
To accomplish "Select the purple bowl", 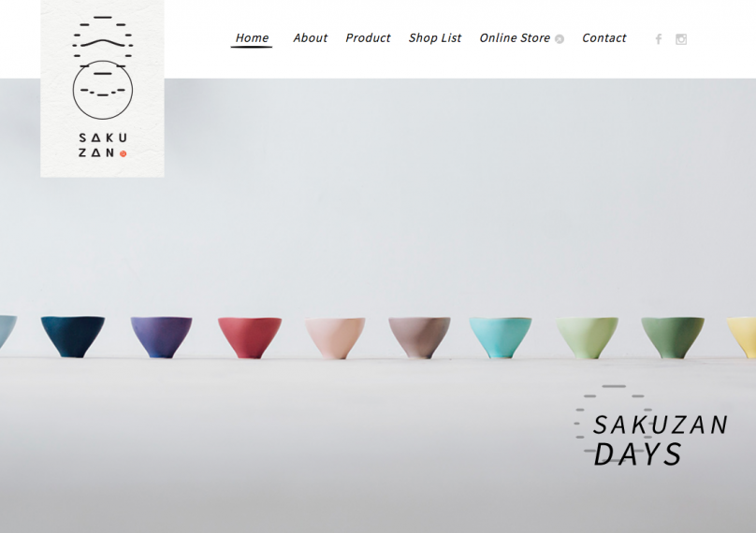I will tap(162, 337).
